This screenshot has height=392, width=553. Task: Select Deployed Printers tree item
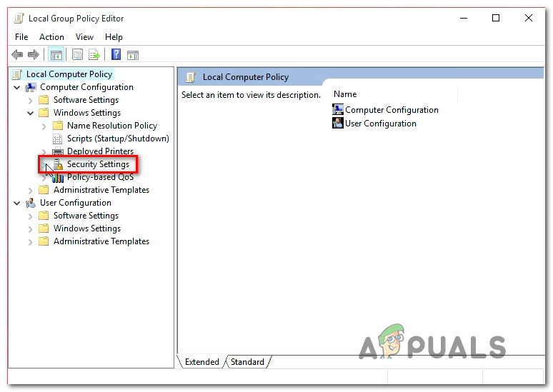101,151
